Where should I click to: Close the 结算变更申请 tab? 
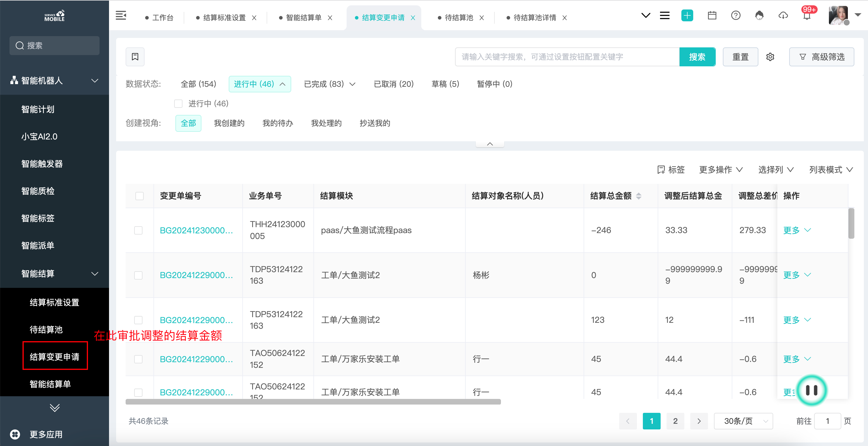click(413, 18)
